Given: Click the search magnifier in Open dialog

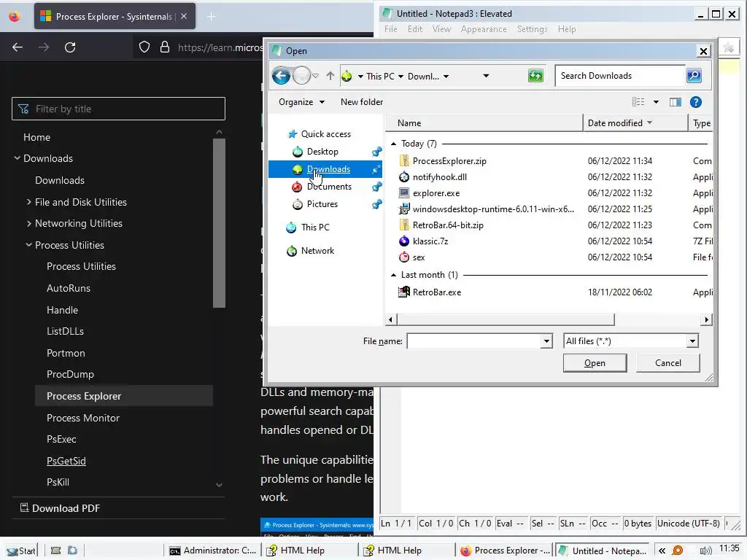Looking at the screenshot, I should [694, 76].
